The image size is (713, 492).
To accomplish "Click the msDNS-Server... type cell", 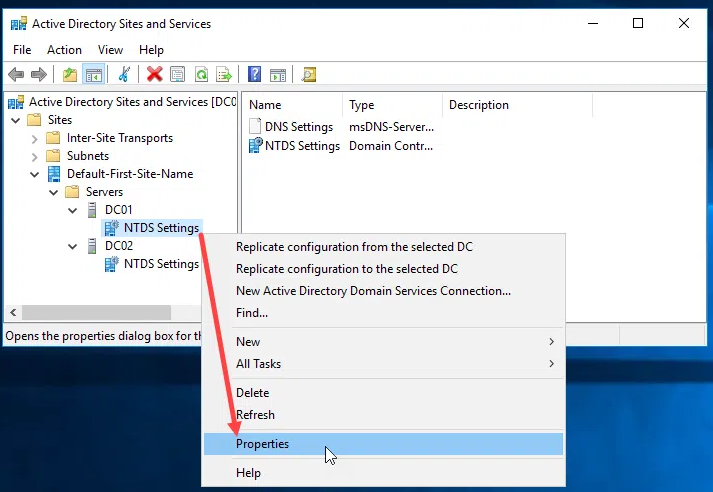I will [x=392, y=127].
